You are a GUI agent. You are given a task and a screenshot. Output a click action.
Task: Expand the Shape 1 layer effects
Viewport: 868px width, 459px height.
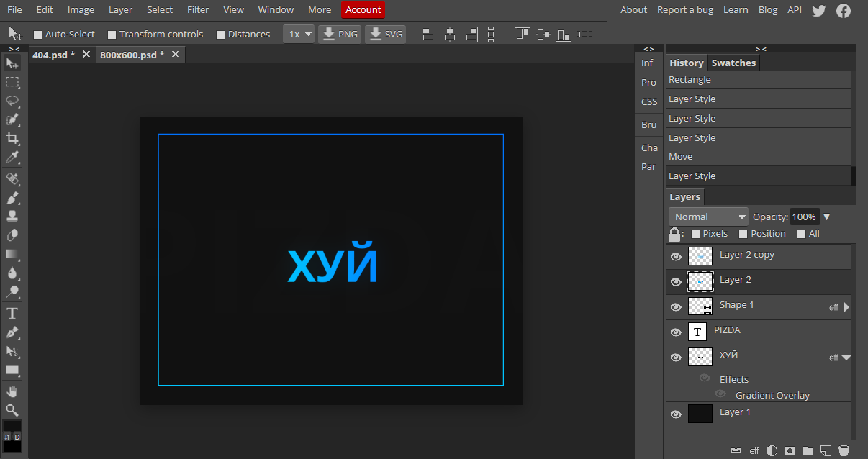click(846, 307)
